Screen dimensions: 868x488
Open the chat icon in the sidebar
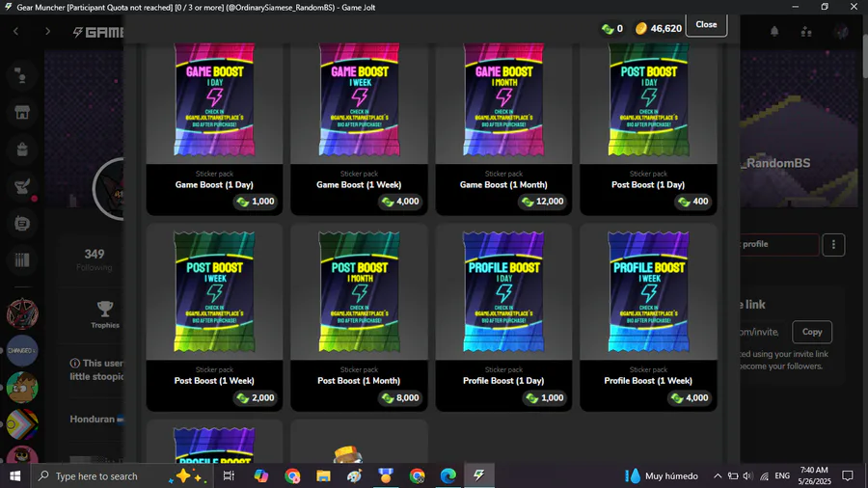tap(22, 224)
